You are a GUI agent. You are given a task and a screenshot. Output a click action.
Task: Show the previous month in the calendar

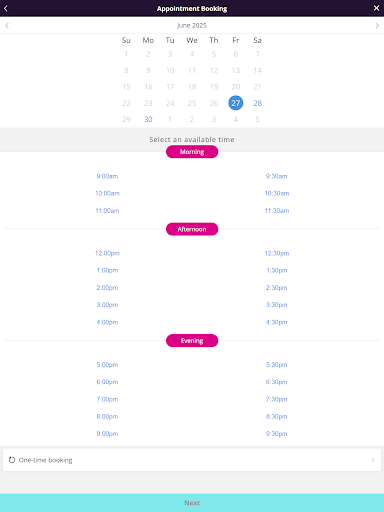[7, 25]
